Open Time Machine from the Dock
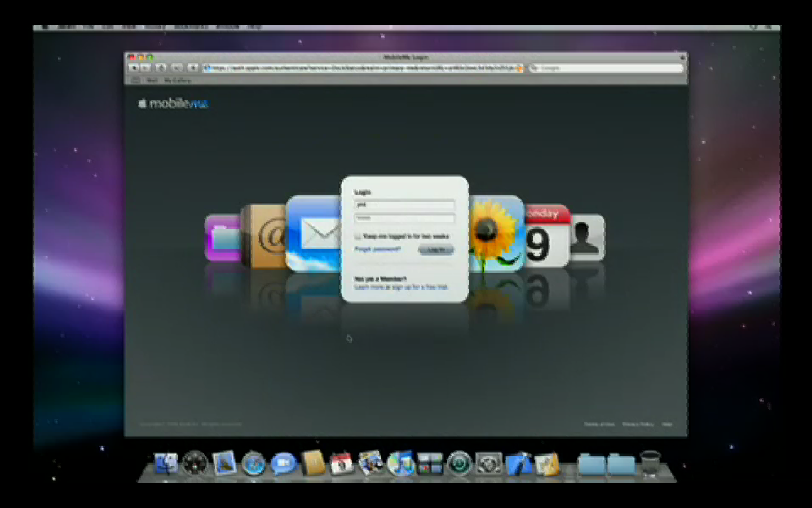Viewport: 812px width, 508px height. [460, 464]
